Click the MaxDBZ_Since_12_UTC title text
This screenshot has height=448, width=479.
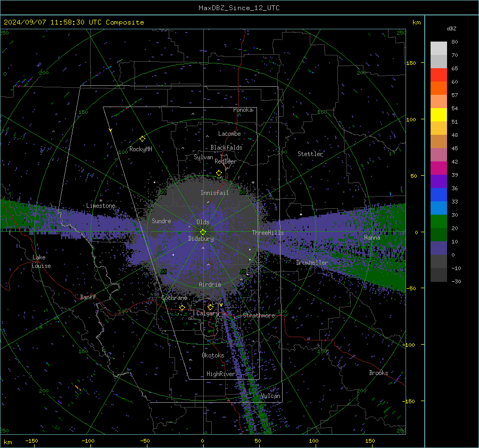tap(239, 8)
